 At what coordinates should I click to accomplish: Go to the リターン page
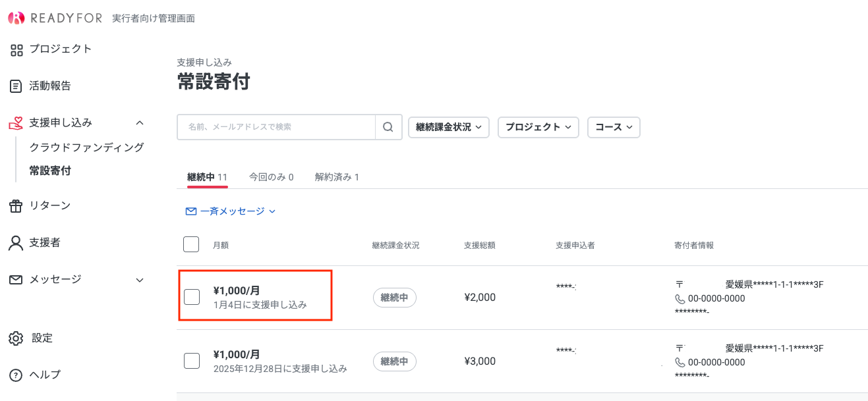tap(50, 206)
